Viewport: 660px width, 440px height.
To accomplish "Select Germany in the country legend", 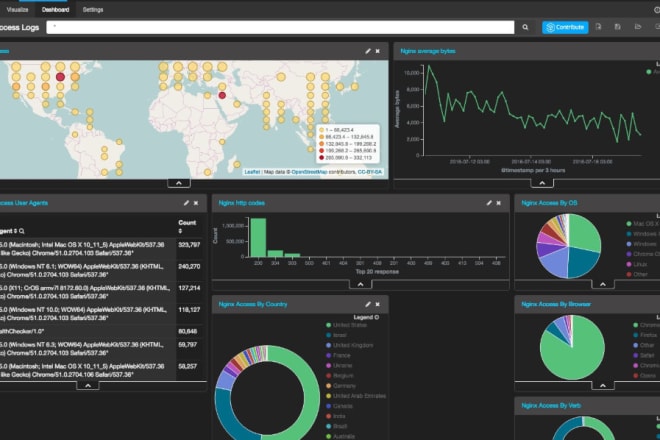I will click(344, 386).
